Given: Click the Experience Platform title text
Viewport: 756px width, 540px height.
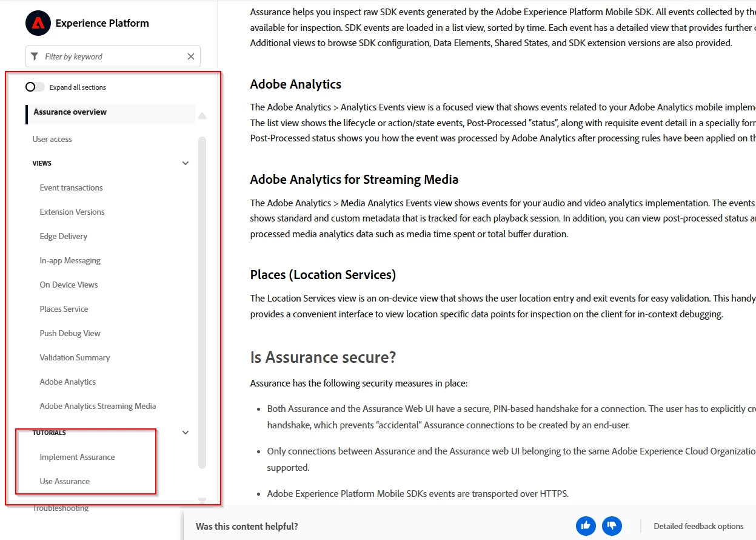Looking at the screenshot, I should [102, 23].
